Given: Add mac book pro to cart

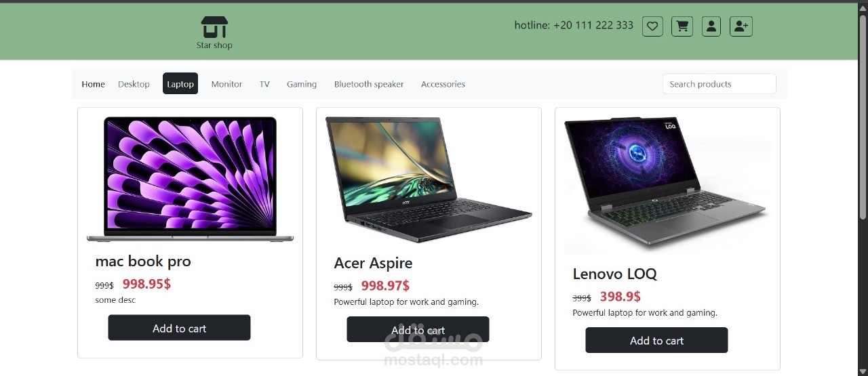Looking at the screenshot, I should tap(179, 328).
